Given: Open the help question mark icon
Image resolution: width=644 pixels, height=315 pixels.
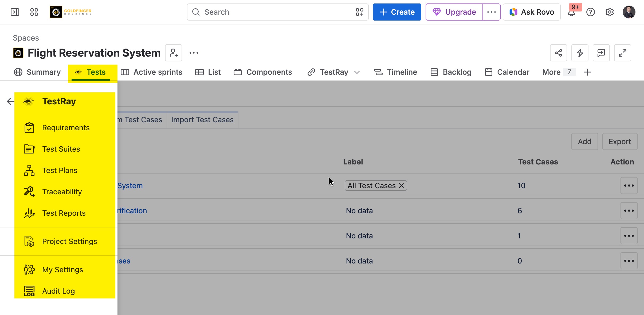Looking at the screenshot, I should 591,12.
